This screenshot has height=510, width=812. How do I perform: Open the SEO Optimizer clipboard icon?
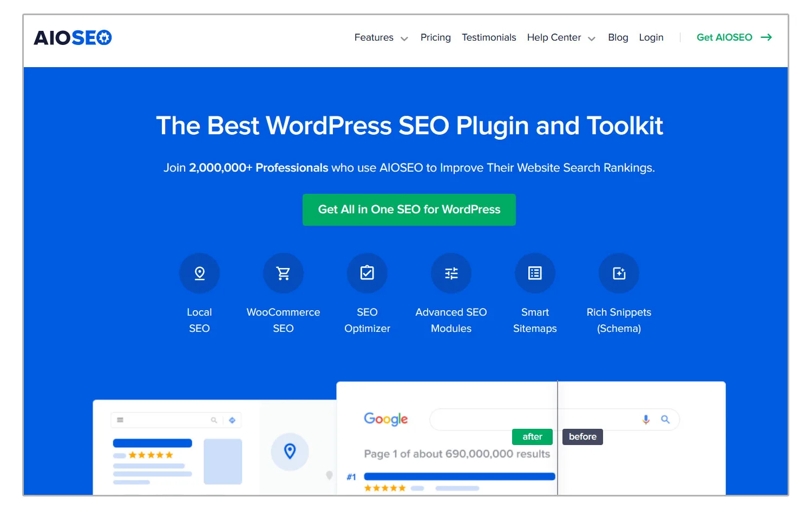coord(367,273)
